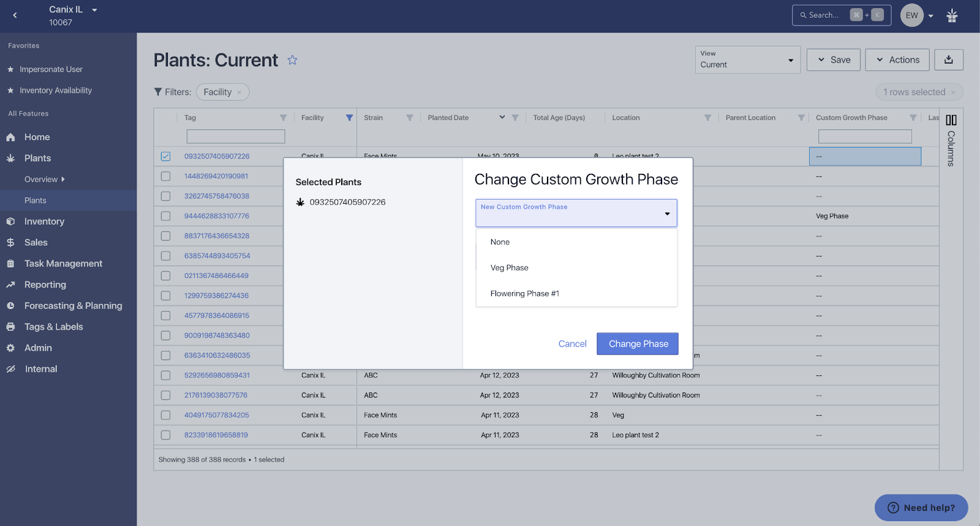Click the Plants leaf icon in the sidebar
This screenshot has height=526, width=980.
pos(10,158)
